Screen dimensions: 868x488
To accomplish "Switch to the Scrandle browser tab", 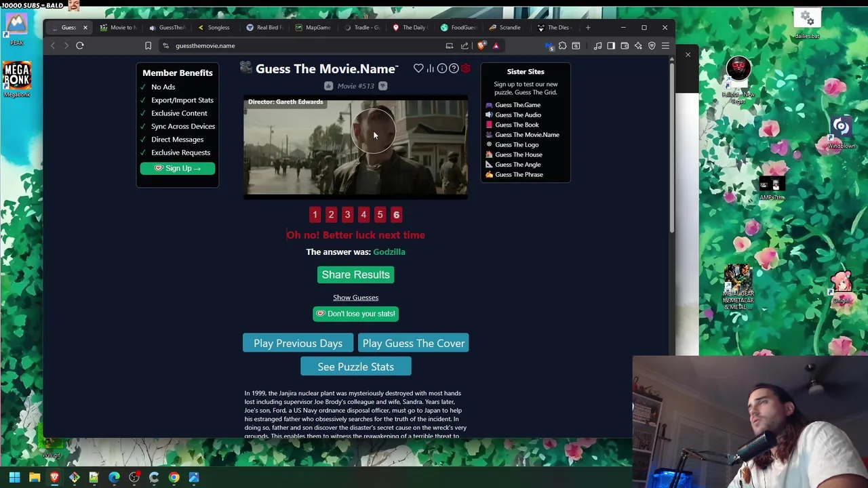I will click(507, 28).
